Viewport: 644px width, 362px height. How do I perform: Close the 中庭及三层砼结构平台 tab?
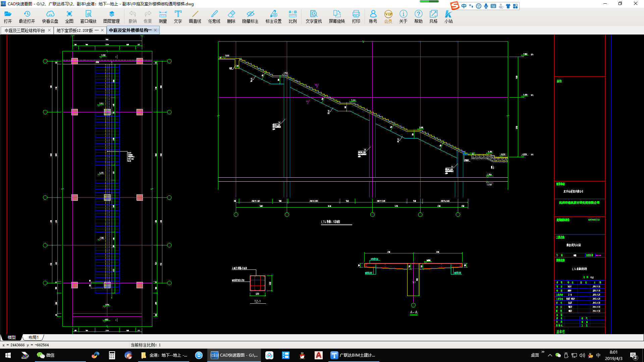49,30
